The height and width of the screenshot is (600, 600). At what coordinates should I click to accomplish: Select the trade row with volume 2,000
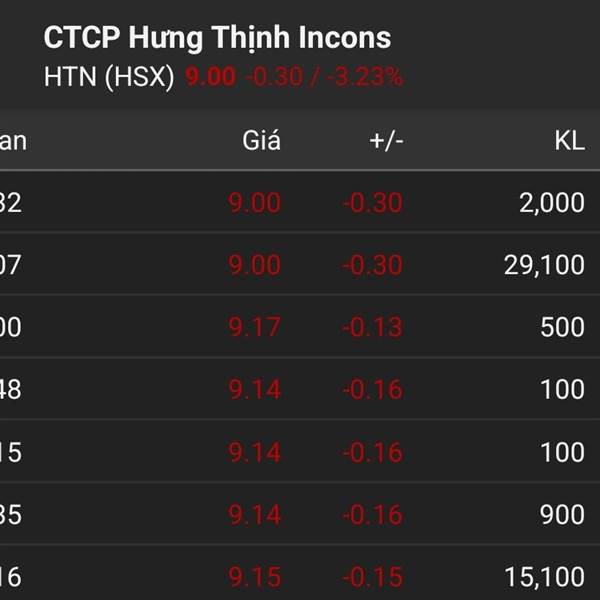(300, 203)
